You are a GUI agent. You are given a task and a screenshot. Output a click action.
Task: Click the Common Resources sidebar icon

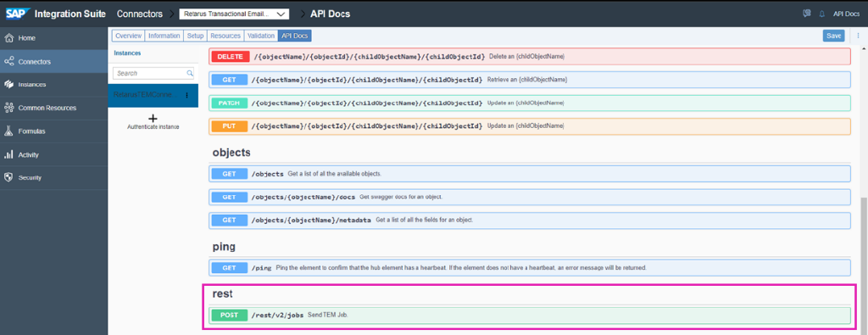(x=8, y=108)
